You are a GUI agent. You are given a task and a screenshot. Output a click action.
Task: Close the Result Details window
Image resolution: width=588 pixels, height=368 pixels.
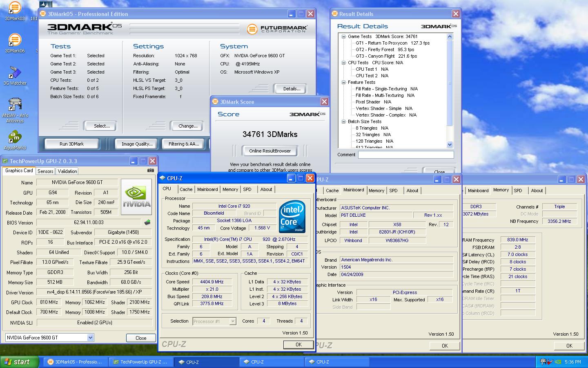point(456,14)
